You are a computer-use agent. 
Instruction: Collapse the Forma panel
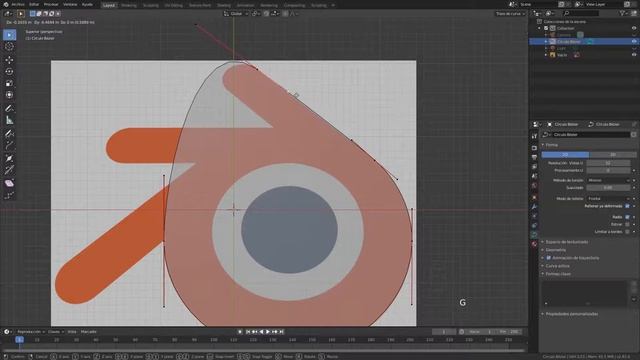551,145
